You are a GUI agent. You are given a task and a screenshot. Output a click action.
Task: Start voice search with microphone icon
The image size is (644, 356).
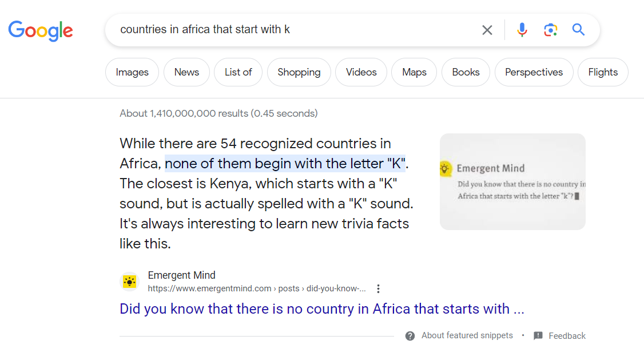pyautogui.click(x=522, y=30)
